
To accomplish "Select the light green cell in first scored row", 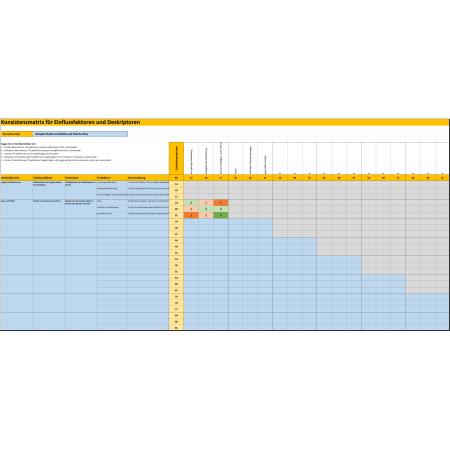I will click(x=191, y=203).
